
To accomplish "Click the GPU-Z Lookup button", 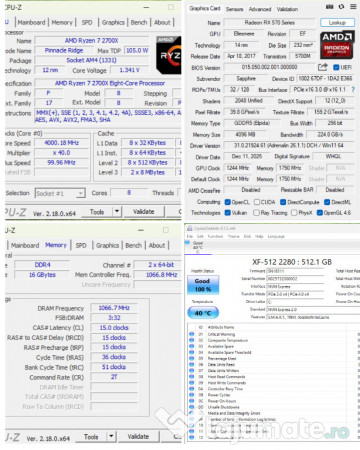I will pos(337,23).
